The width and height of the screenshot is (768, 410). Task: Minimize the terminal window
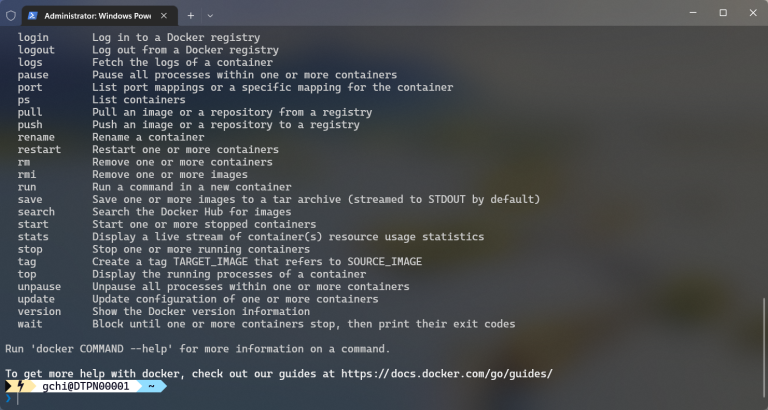(x=693, y=13)
